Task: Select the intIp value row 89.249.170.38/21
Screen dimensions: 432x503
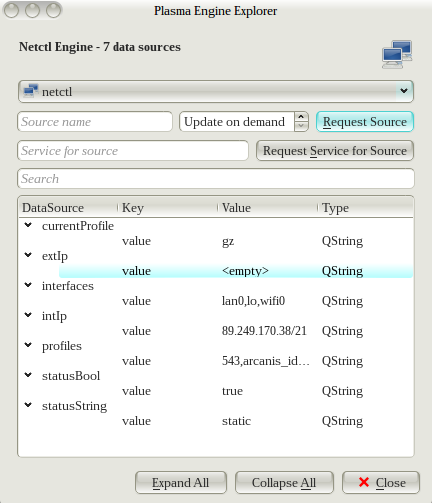Action: coord(236,331)
